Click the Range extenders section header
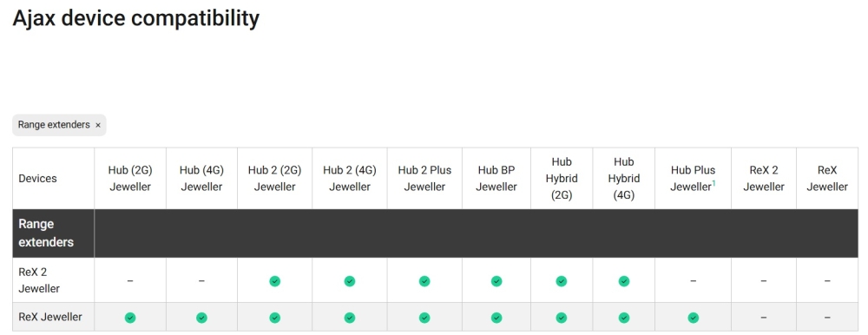Image resolution: width=868 pixels, height=335 pixels. (x=46, y=233)
